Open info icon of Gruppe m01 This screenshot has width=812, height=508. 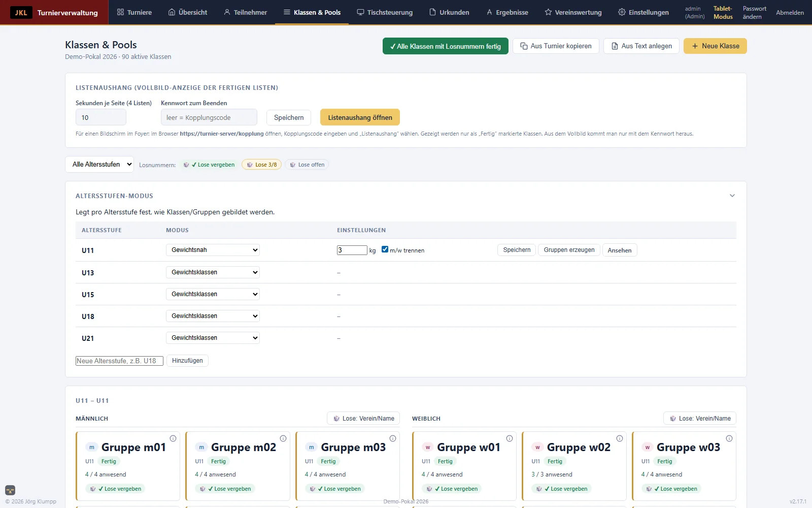173,438
